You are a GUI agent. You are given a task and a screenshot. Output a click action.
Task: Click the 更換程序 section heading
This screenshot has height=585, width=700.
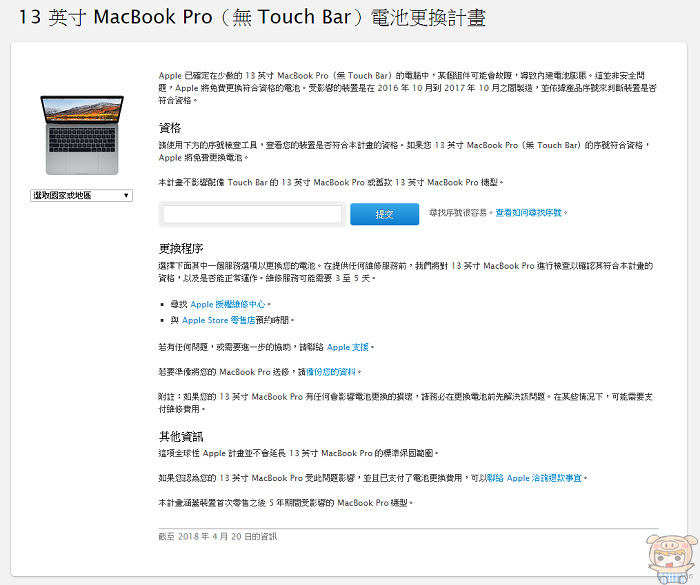[x=181, y=248]
